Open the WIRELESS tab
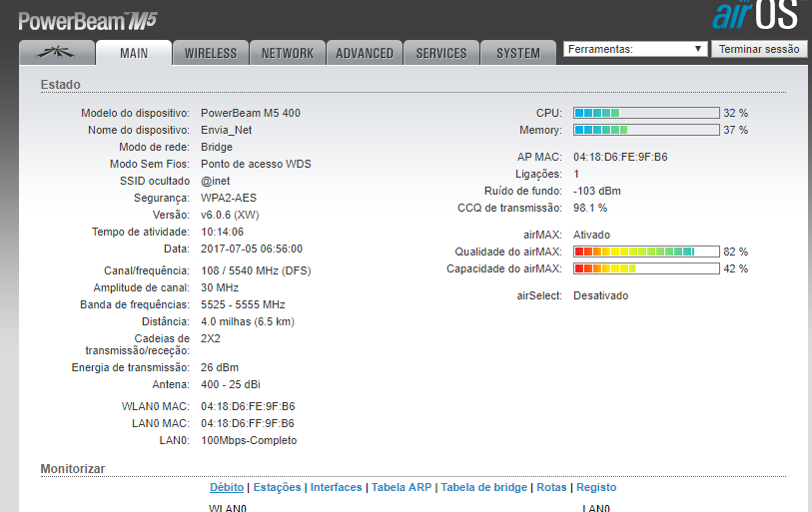The image size is (812, 512). (x=211, y=53)
